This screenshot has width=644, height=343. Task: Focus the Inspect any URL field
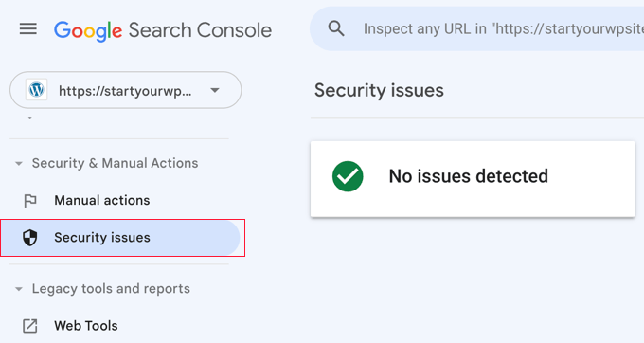coord(476,28)
